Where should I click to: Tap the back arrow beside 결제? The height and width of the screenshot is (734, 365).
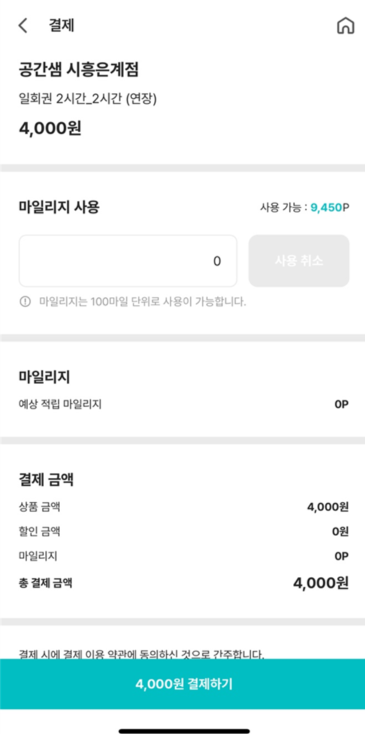(23, 26)
